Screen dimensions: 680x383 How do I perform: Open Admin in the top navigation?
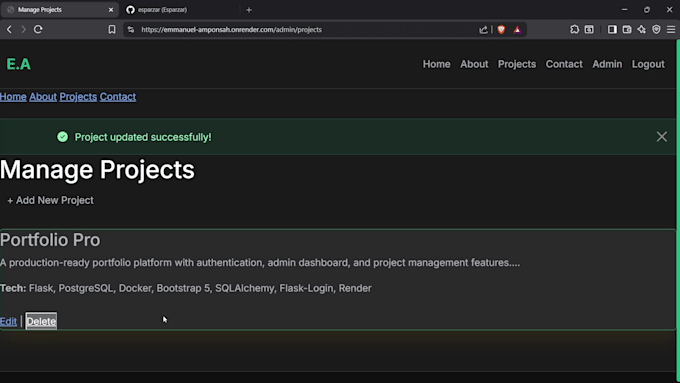click(607, 64)
